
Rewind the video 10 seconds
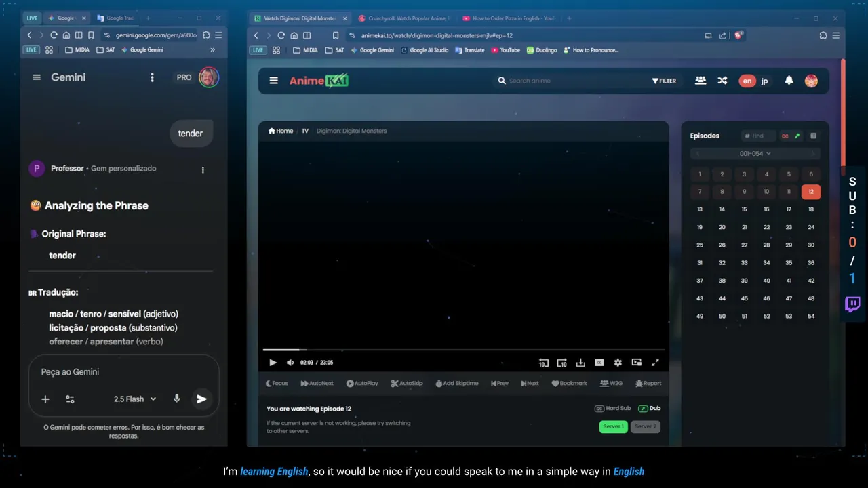coord(543,363)
